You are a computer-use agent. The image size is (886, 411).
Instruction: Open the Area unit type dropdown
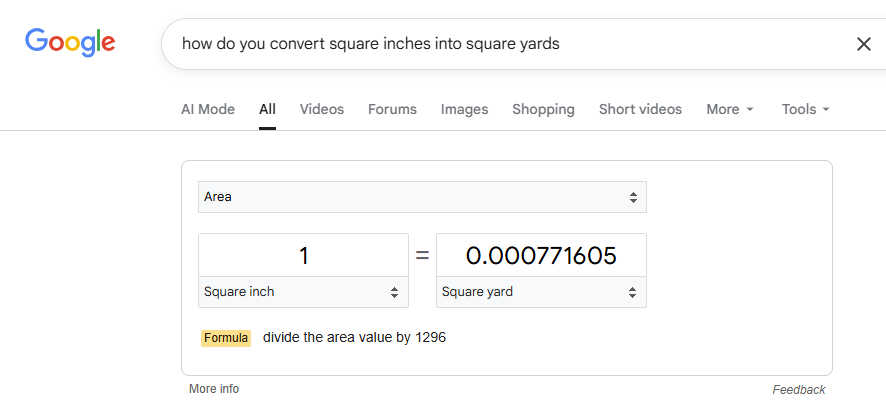[x=422, y=197]
